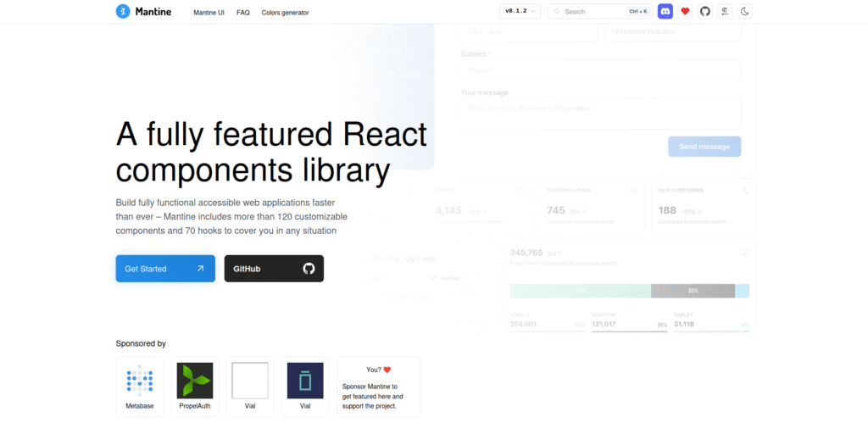Click the red heart sponsor icon
868x434 pixels.
[x=685, y=11]
